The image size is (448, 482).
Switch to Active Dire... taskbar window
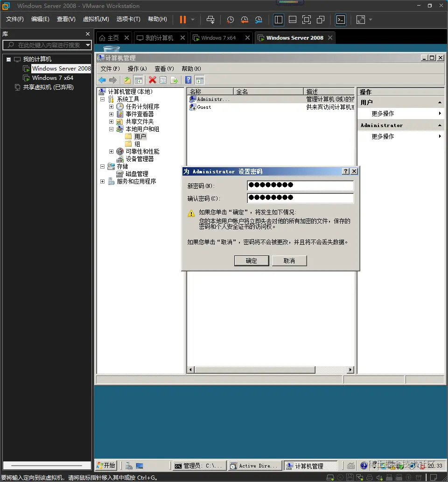[x=255, y=466]
